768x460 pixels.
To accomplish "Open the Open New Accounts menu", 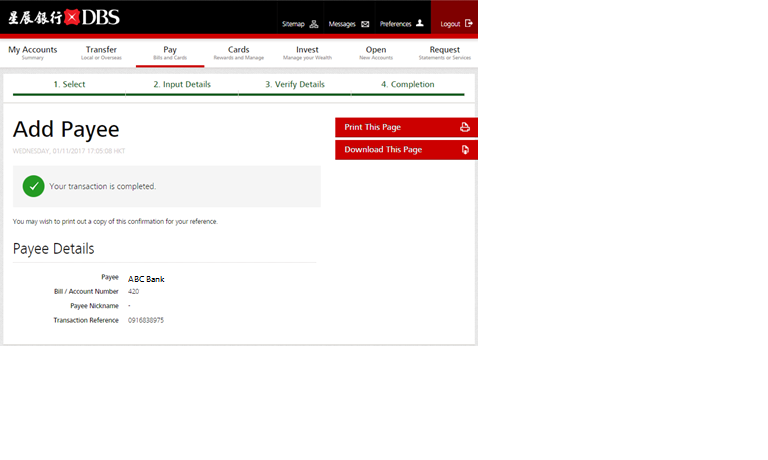I will click(x=376, y=52).
